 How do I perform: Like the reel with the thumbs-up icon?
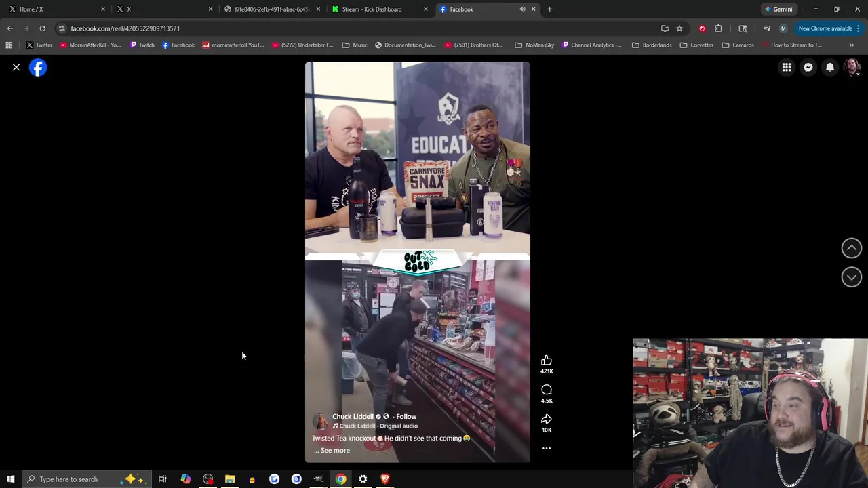[547, 361]
